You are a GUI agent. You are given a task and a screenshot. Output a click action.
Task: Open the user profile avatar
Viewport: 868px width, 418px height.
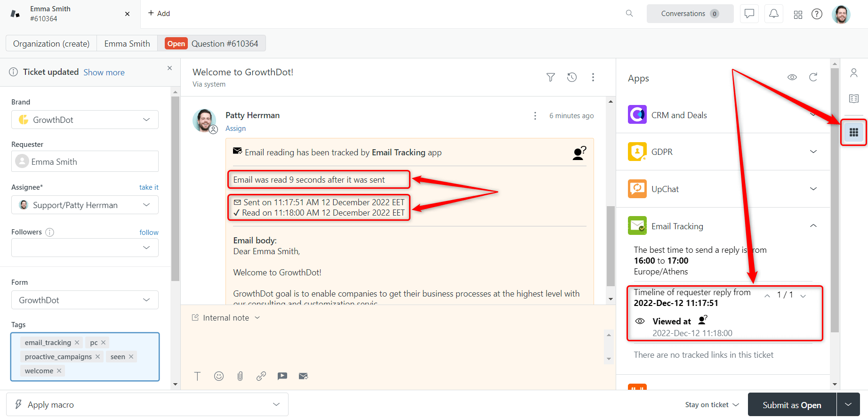pyautogui.click(x=841, y=14)
